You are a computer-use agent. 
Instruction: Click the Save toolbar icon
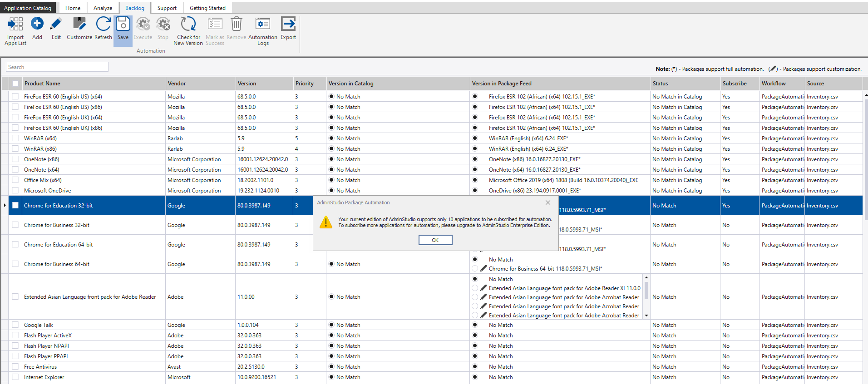point(123,24)
